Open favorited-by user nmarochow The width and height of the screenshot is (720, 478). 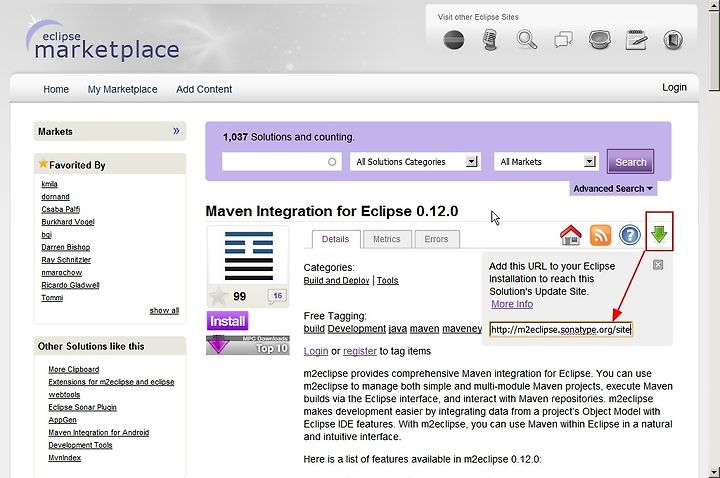tap(62, 272)
